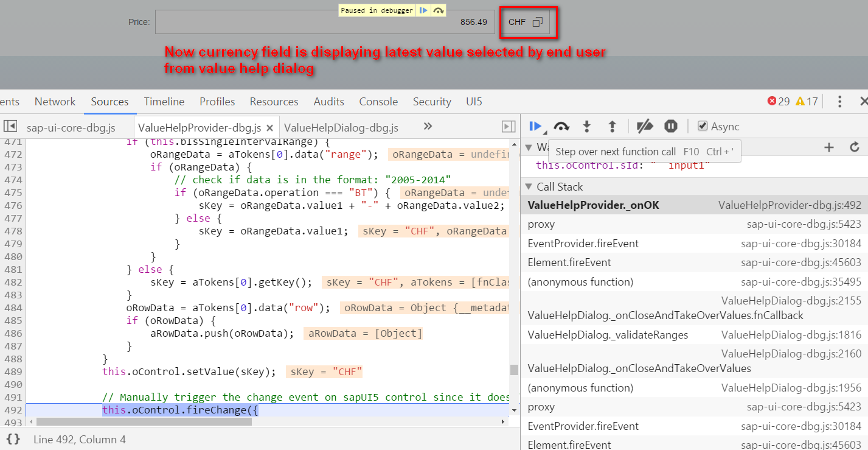Image resolution: width=868 pixels, height=450 pixels.
Task: Open DevTools customize menu
Action: (x=839, y=102)
